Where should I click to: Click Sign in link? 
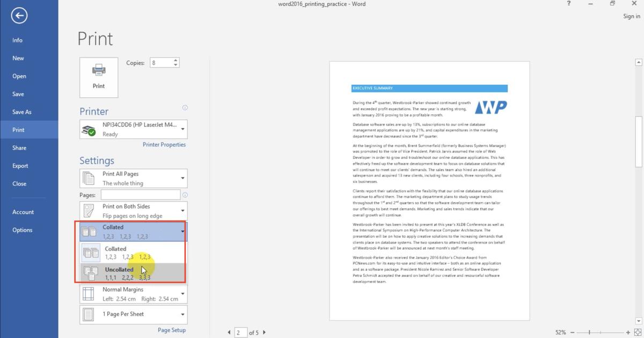(632, 16)
